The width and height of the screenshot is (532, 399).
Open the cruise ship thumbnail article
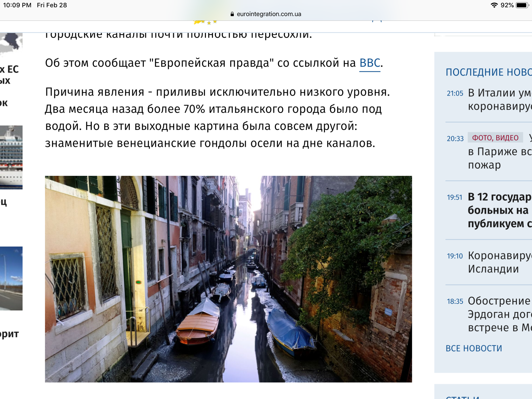[11, 157]
